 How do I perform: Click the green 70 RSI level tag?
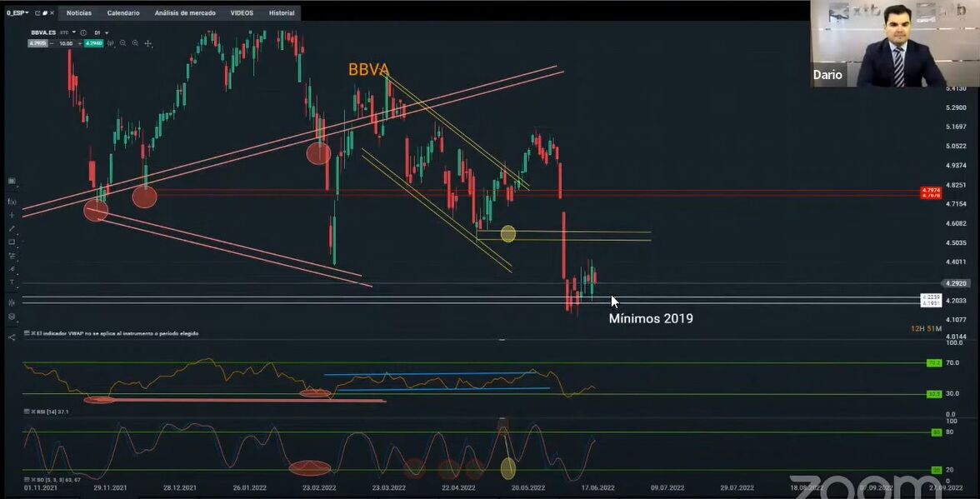[933, 362]
